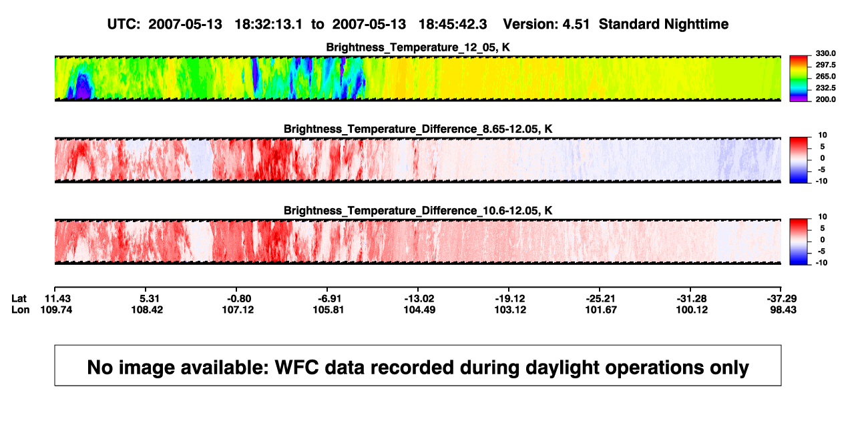Viewport: 868px width, 445px height.
Task: Click longitude value 109.74
Action: click(55, 310)
